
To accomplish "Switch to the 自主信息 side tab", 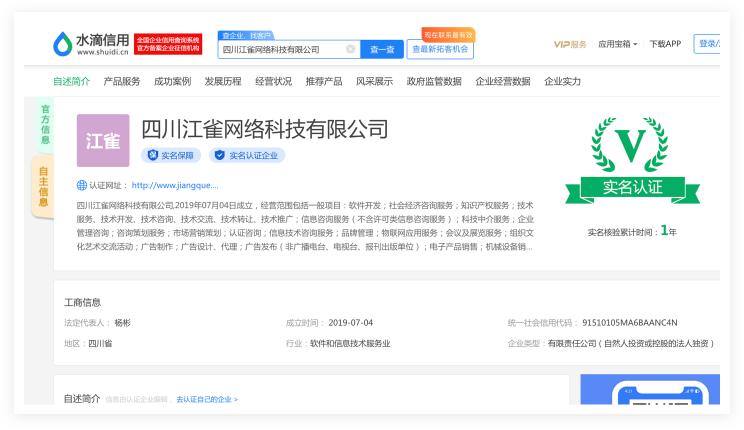I will point(43,187).
